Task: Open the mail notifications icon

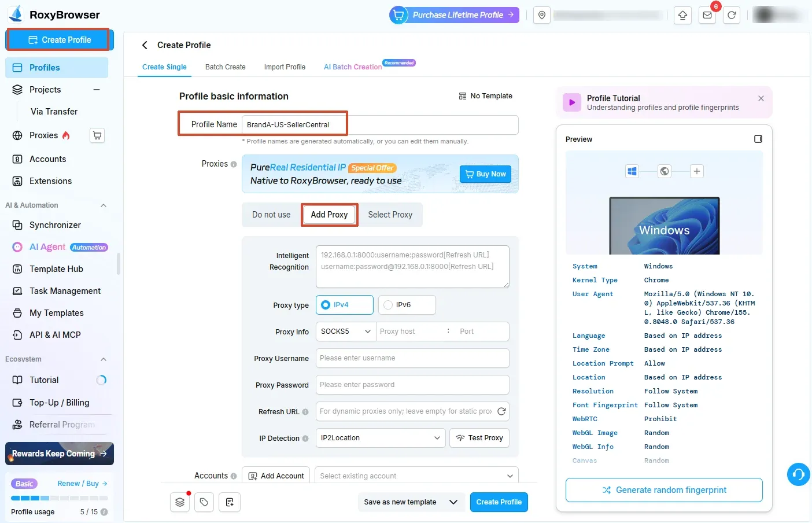Action: tap(707, 15)
